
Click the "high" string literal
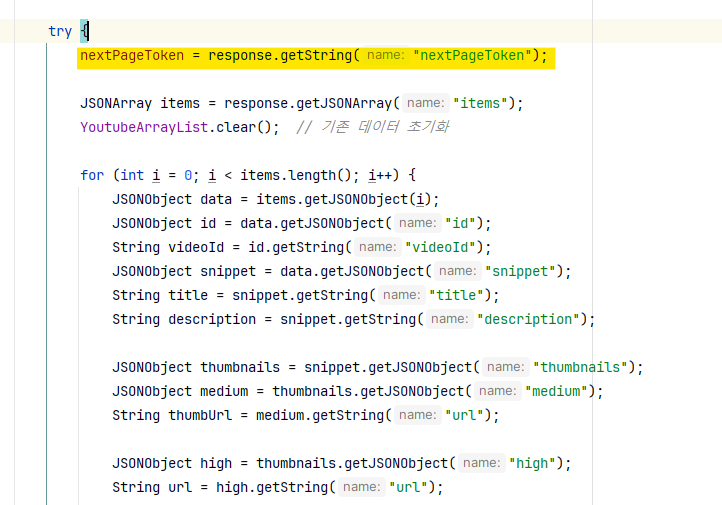tap(532, 463)
